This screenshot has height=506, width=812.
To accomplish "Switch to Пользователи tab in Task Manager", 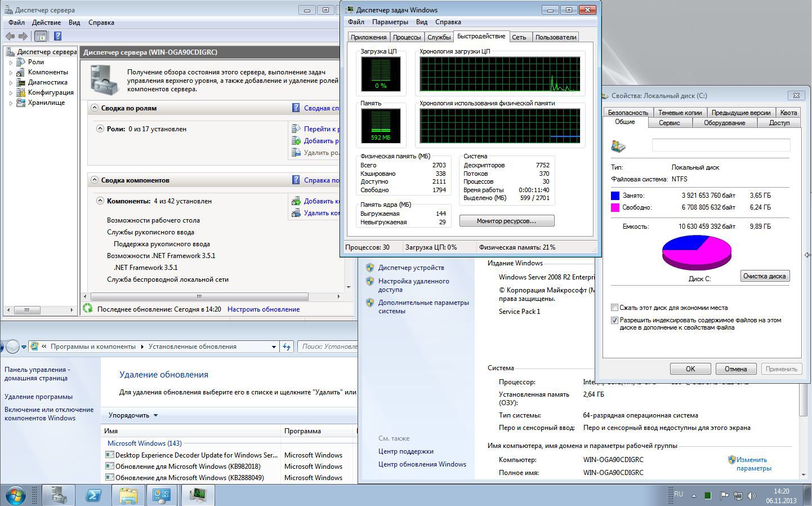I will 556,37.
